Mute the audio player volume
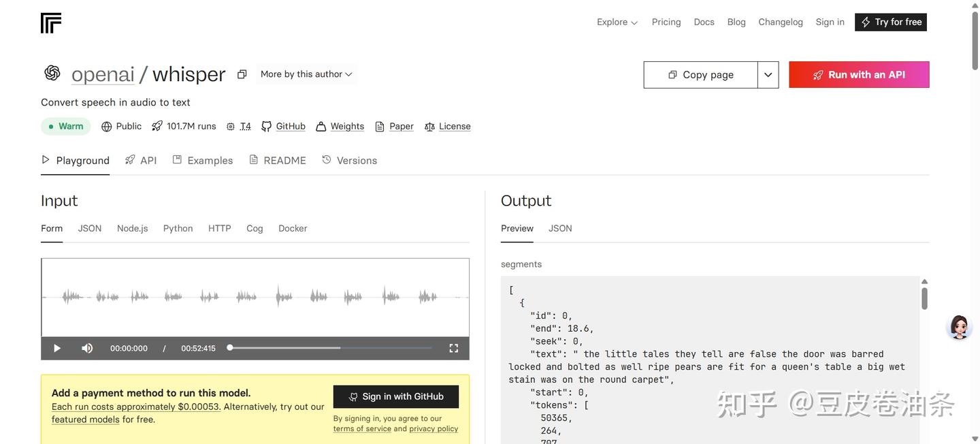This screenshot has height=444, width=980. click(87, 348)
